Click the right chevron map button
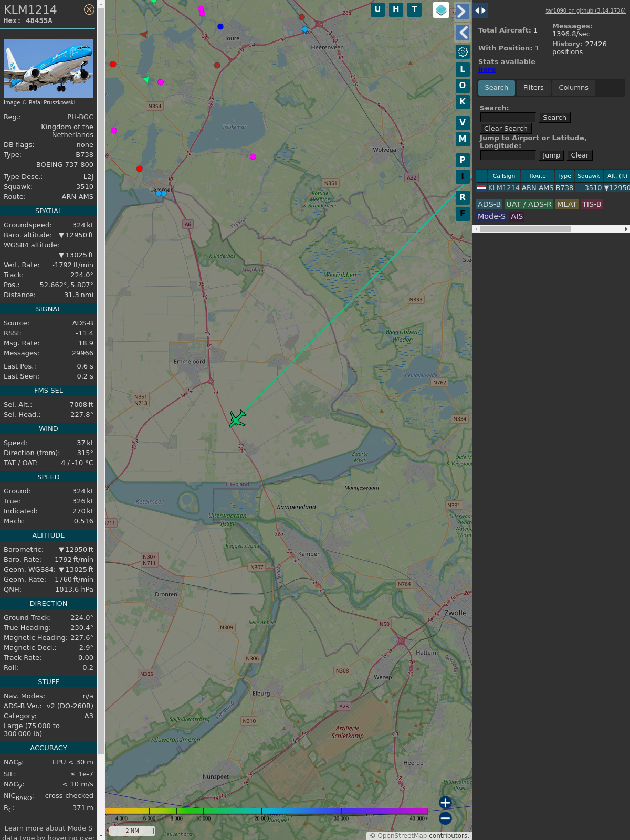This screenshot has width=630, height=840. (462, 11)
